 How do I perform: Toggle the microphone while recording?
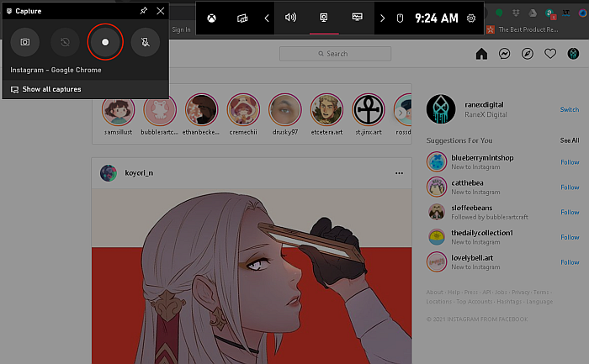[146, 42]
